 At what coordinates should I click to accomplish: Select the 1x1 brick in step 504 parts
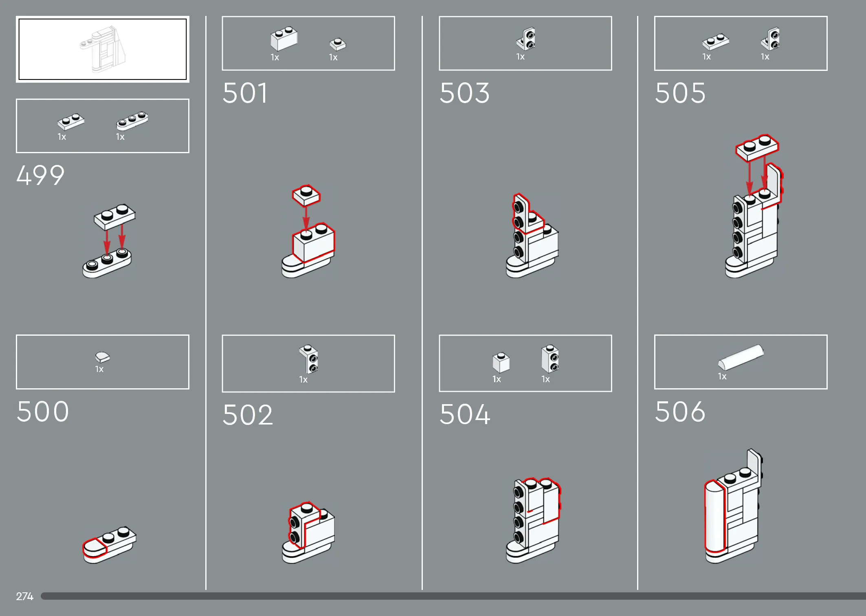pyautogui.click(x=501, y=362)
